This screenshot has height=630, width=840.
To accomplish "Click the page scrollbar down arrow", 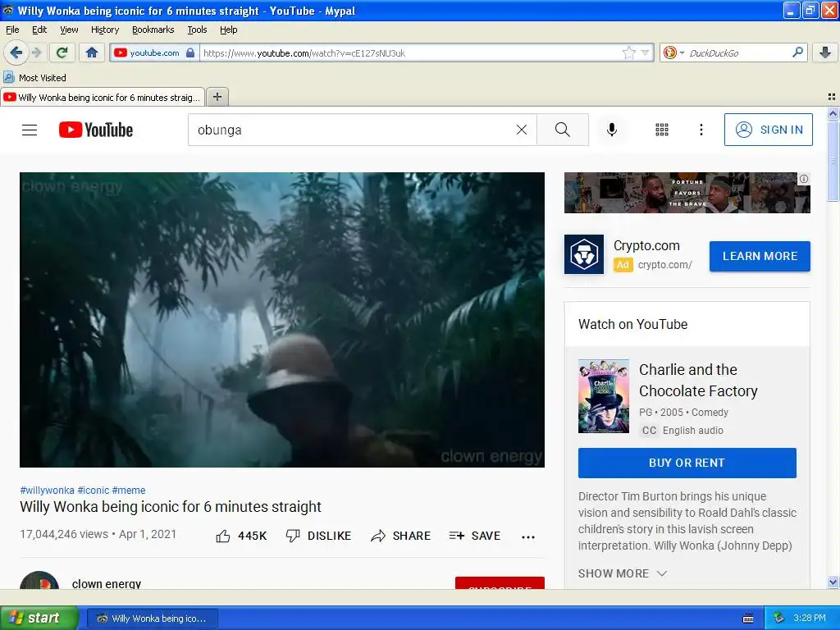I will pos(833,582).
